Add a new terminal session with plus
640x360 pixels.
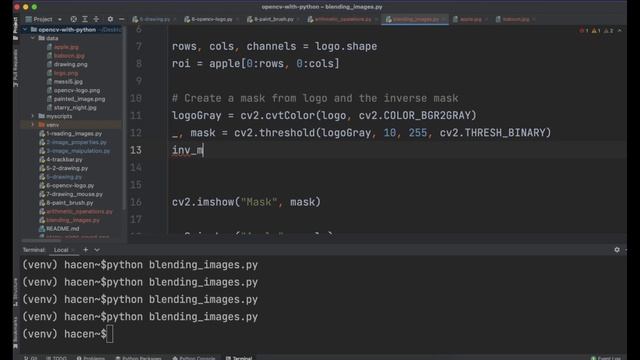click(86, 250)
